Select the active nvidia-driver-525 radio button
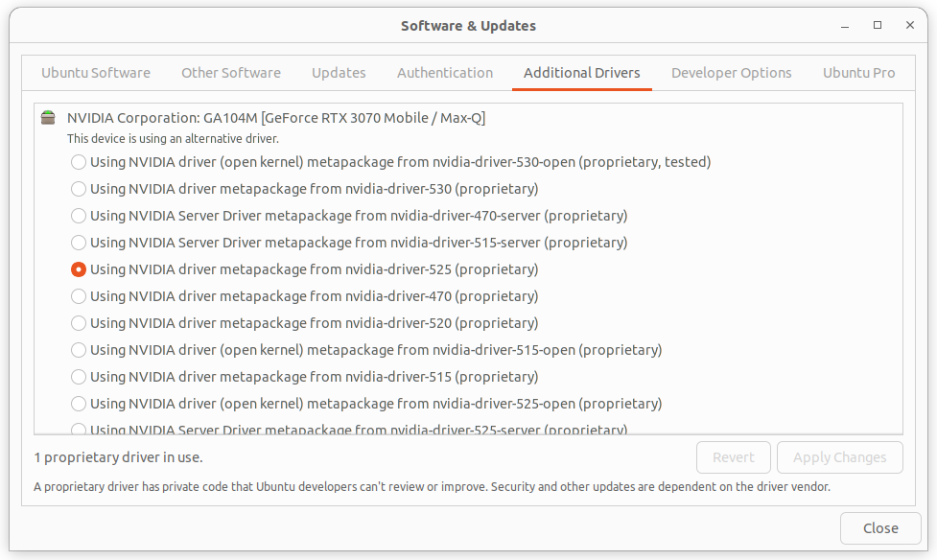The image size is (937, 560). coord(79,269)
